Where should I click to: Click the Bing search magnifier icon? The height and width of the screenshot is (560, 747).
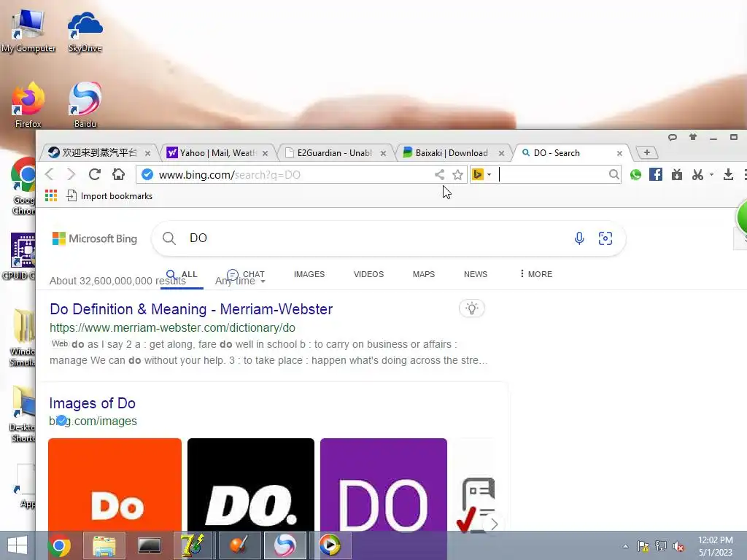[x=169, y=238]
